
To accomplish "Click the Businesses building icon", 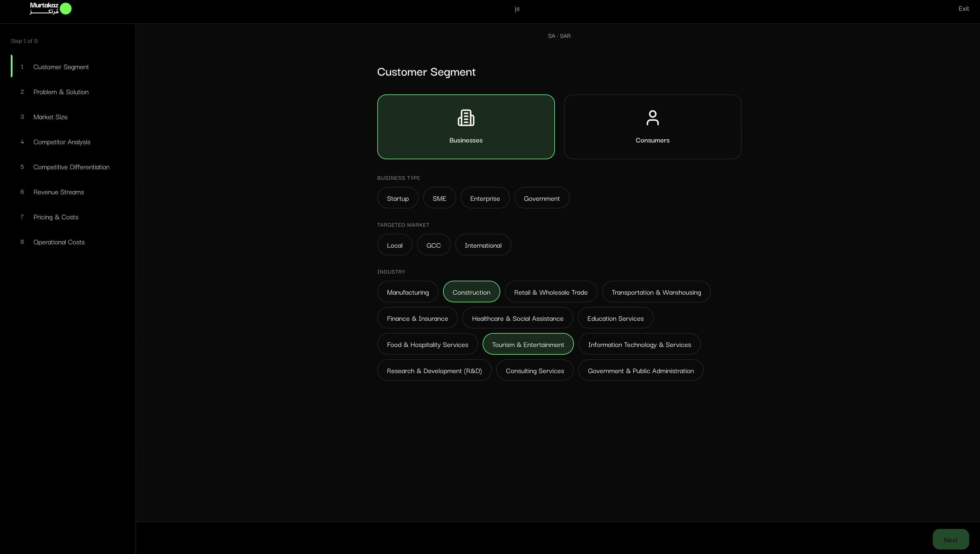I will click(466, 117).
